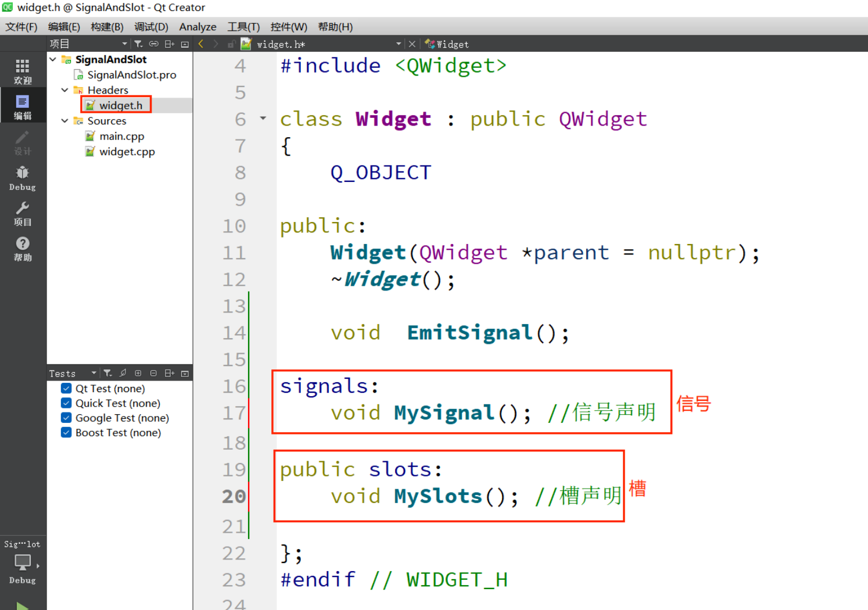Click the SignalAndSlot project name

[111, 59]
